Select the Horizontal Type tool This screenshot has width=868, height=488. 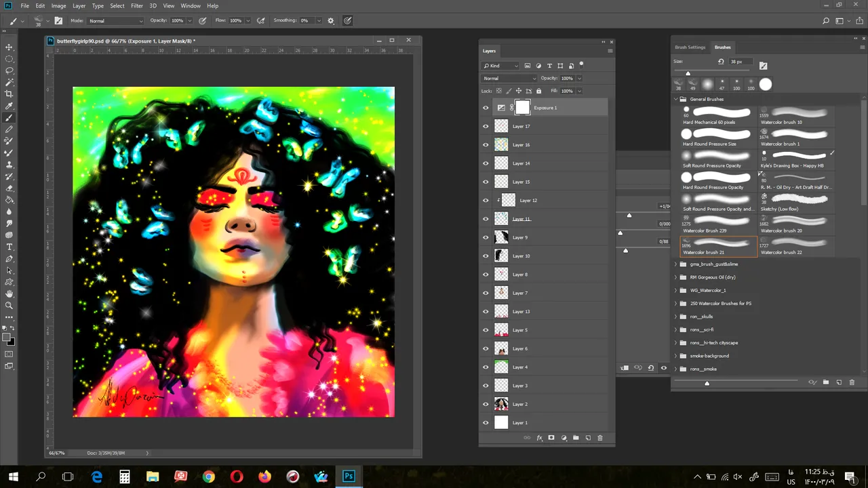(x=9, y=247)
